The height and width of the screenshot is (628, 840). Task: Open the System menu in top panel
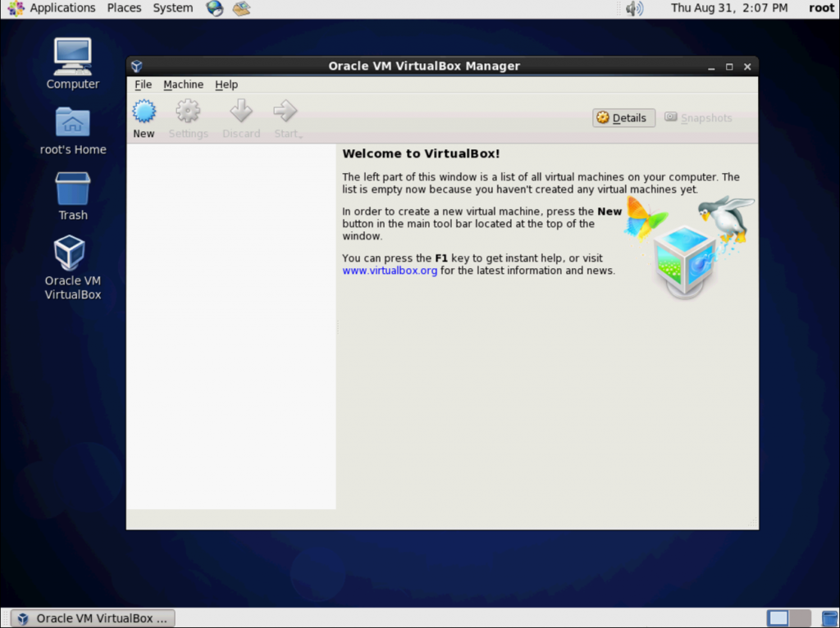(x=172, y=8)
